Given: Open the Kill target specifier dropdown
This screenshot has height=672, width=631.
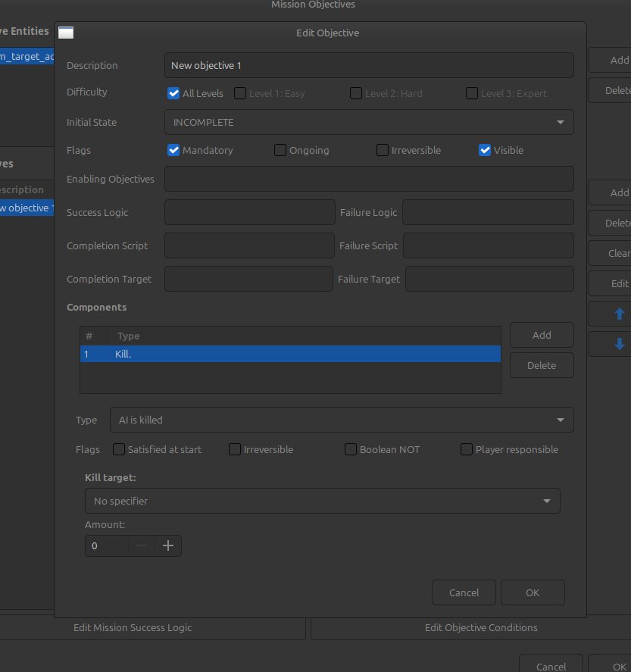Looking at the screenshot, I should (x=322, y=501).
